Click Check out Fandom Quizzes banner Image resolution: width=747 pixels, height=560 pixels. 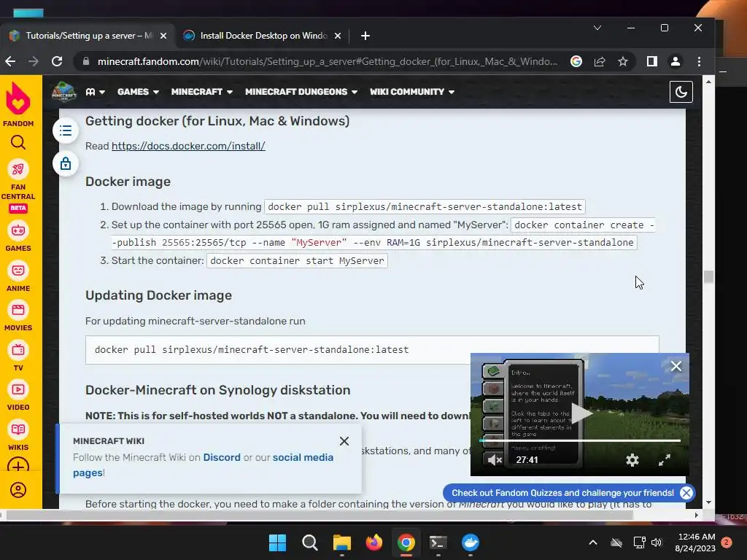tap(562, 493)
